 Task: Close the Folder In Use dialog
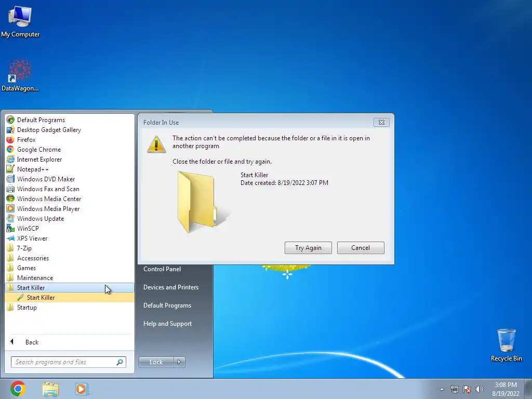pyautogui.click(x=381, y=123)
